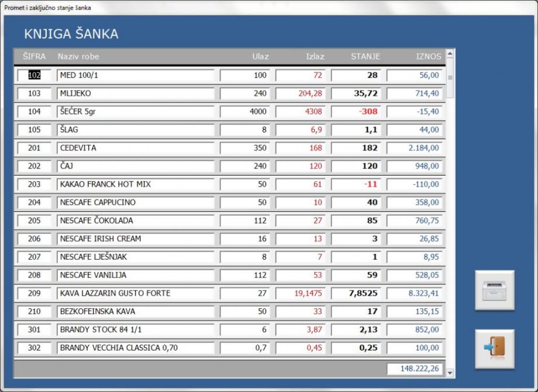Click amount 135,15 for BEZKOFEINSKA KAVA
The width and height of the screenshot is (538, 392).
coord(415,312)
